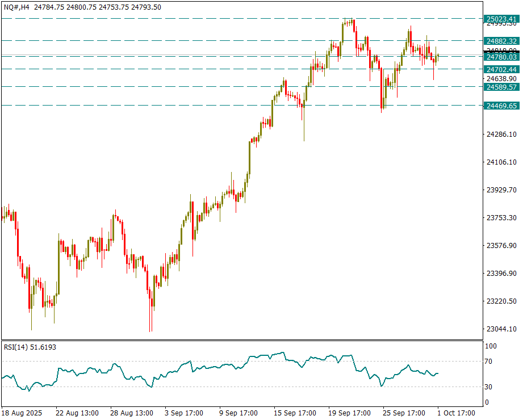
Task: Click the 24469.65 support level label
Action: [501, 106]
